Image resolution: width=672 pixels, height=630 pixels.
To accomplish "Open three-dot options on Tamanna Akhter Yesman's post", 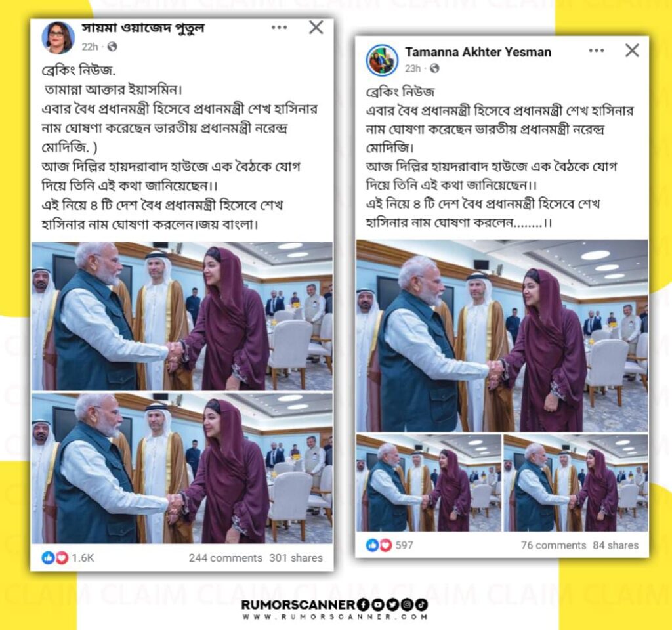I will (596, 51).
